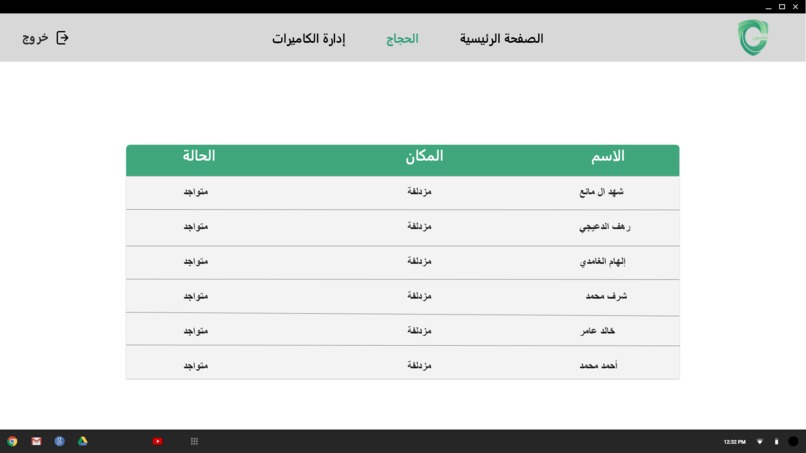806x453 pixels.
Task: Click مزدلفة in خالد عامر row
Action: (x=419, y=331)
